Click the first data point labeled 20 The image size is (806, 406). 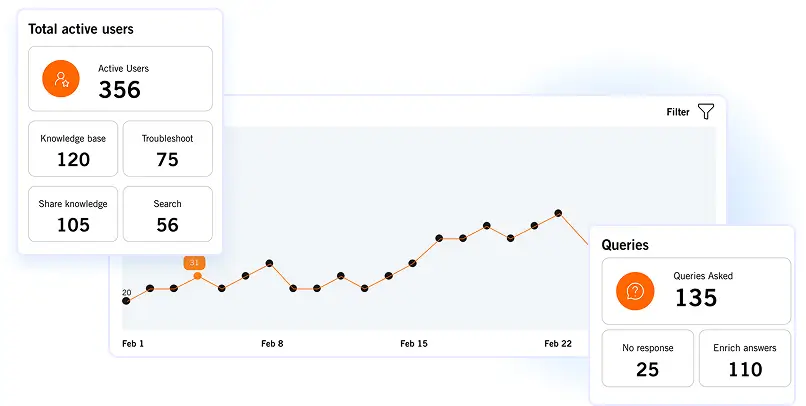(126, 301)
